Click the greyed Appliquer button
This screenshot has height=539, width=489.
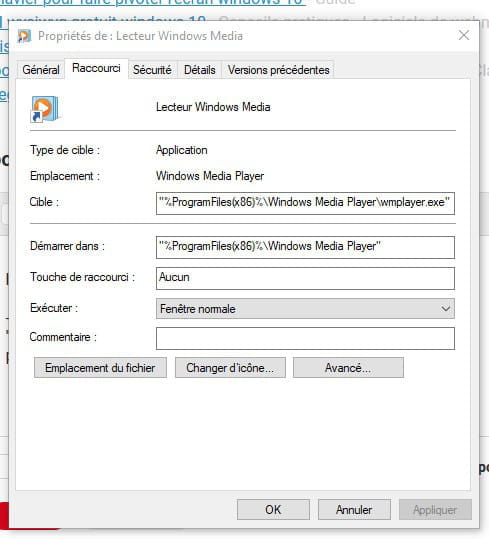(435, 509)
